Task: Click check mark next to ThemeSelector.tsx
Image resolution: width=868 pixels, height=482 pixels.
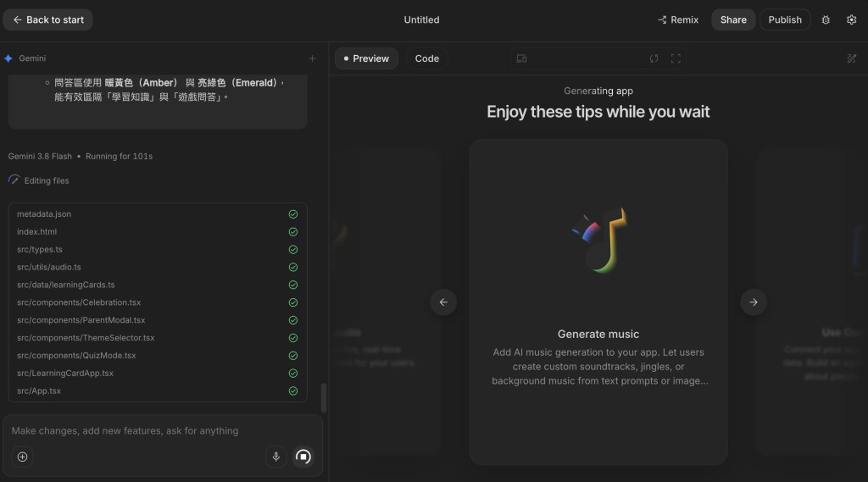Action: (x=292, y=338)
